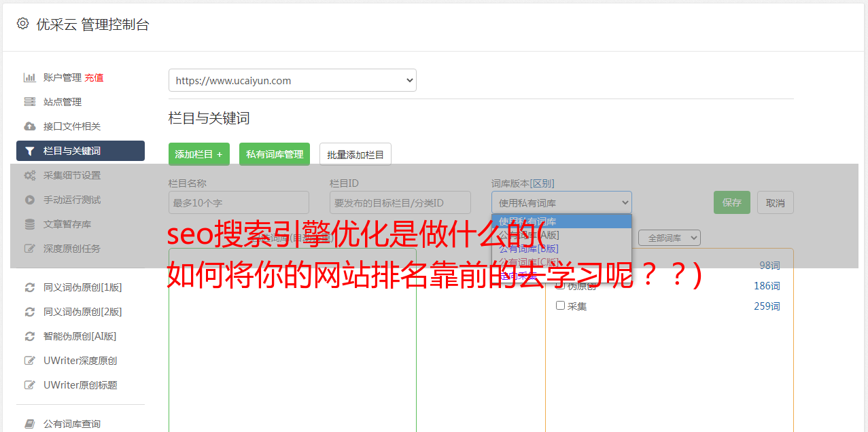Open the site URL dropdown https://www.ucaiyun.com
The width and height of the screenshot is (868, 432).
292,80
